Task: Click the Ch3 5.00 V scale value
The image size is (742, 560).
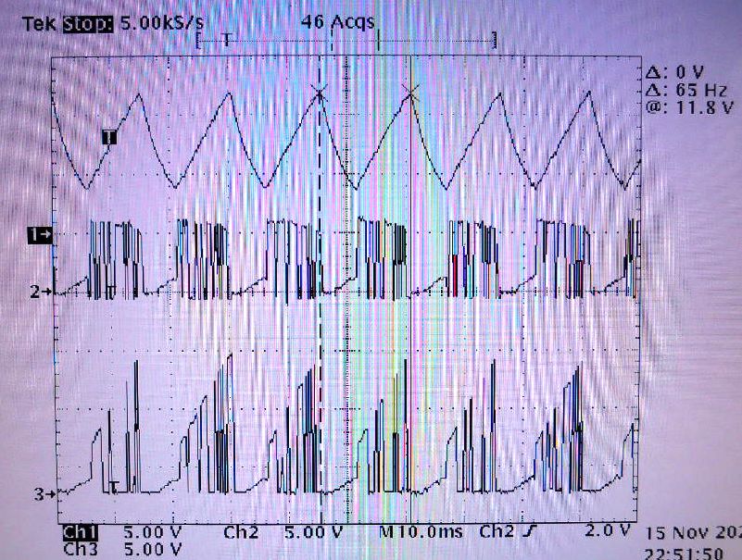Action: point(152,549)
